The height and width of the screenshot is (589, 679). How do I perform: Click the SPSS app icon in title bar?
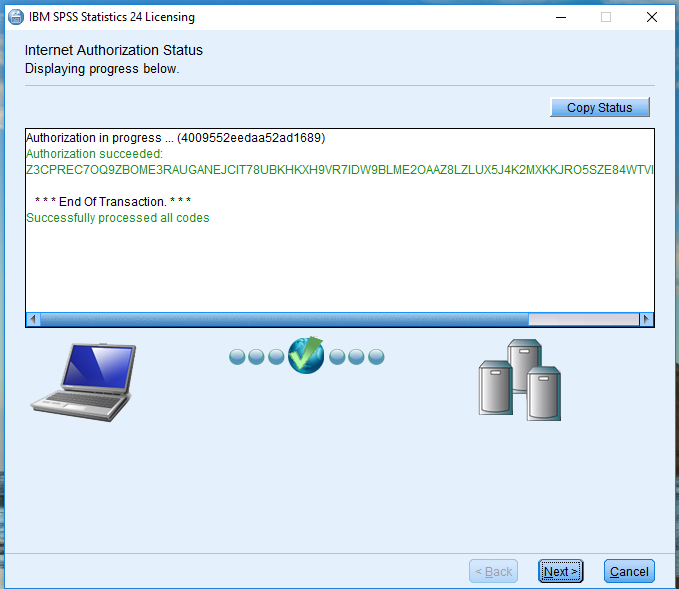click(x=16, y=17)
